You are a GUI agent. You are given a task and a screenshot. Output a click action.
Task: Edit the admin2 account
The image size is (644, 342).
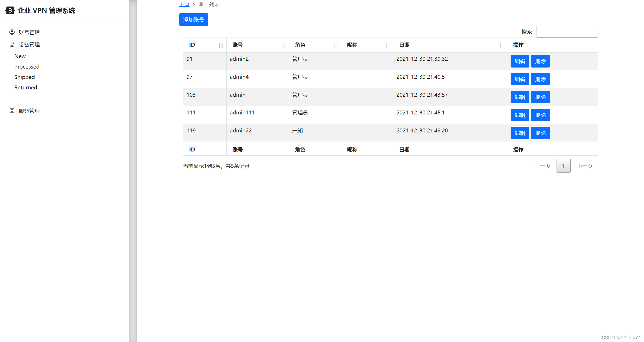pos(519,61)
